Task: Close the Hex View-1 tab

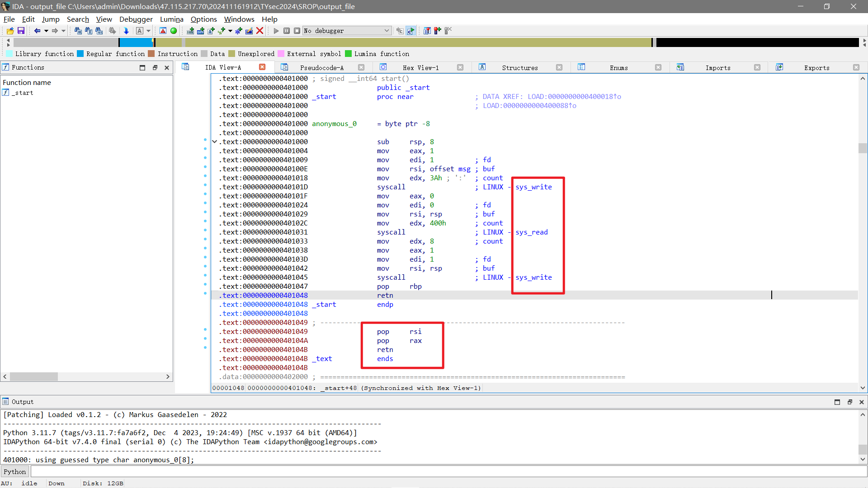Action: tap(460, 67)
